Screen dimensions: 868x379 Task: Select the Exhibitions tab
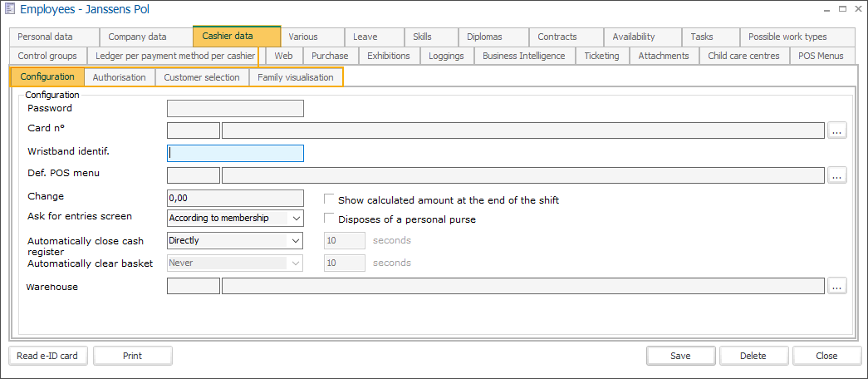390,56
